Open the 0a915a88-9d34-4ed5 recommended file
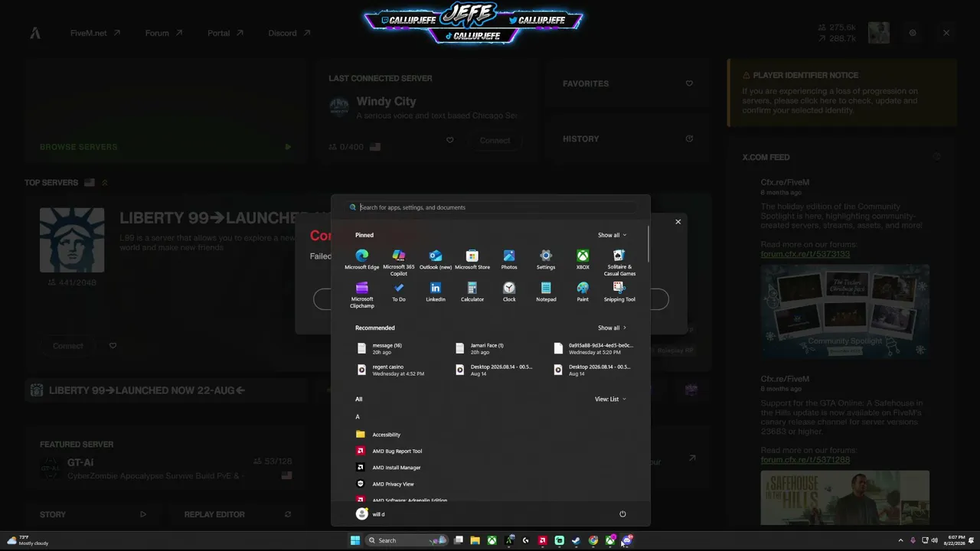980x551 pixels. coord(594,348)
